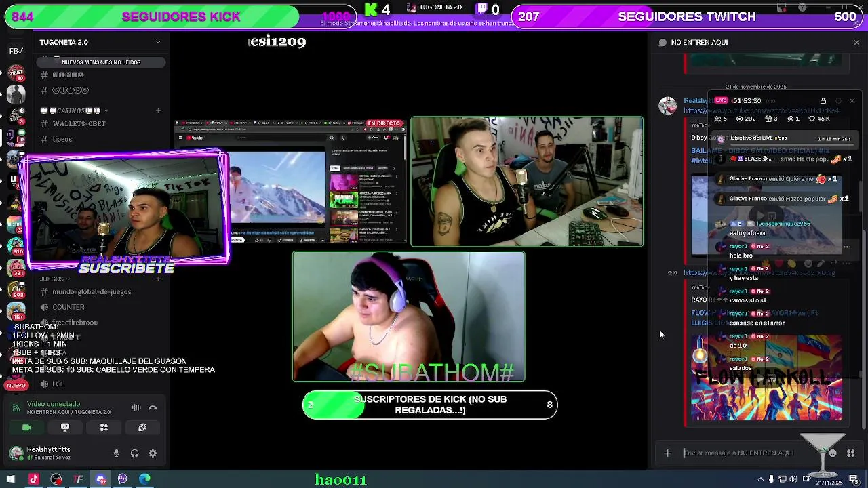Image resolution: width=868 pixels, height=488 pixels.
Task: Open Microsoft Edge from taskbar
Action: pyautogui.click(x=144, y=479)
